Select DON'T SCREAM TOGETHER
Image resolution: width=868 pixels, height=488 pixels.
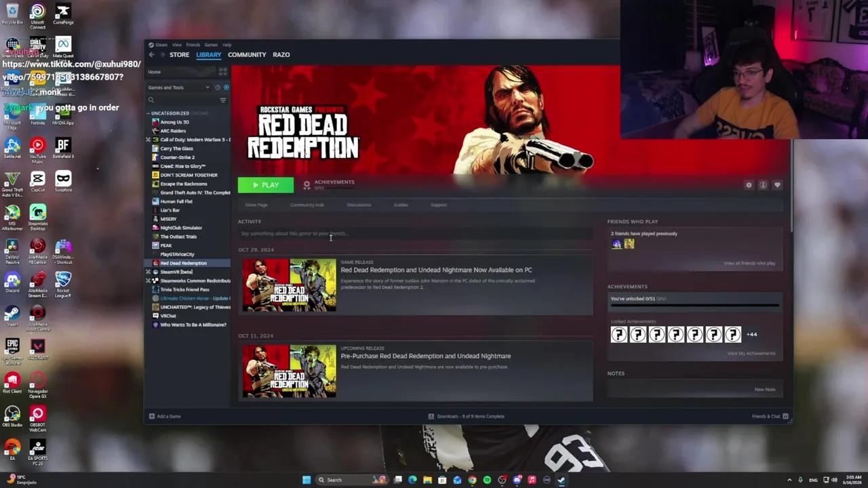[x=189, y=175]
